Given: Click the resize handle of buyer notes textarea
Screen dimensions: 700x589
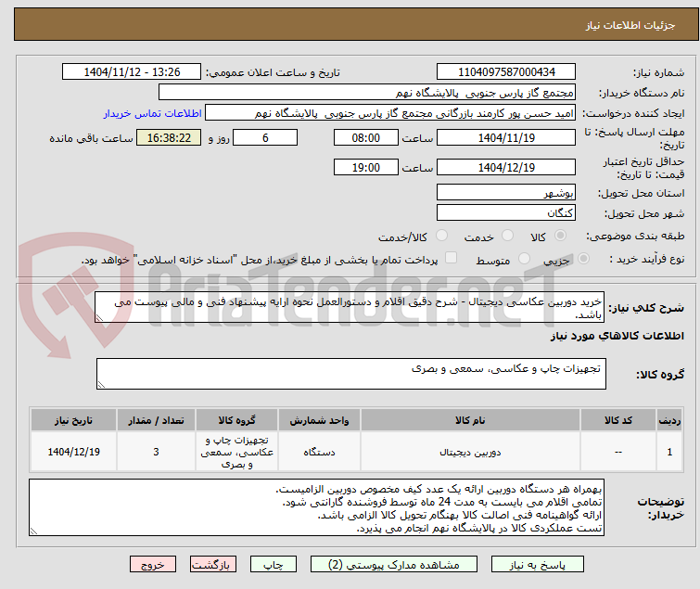Looking at the screenshot, I should click(x=34, y=531).
